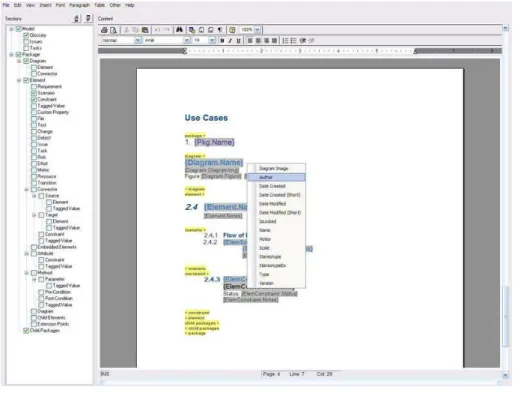Open Print Preview from toolbar
The width and height of the screenshot is (515, 393).
(x=114, y=30)
